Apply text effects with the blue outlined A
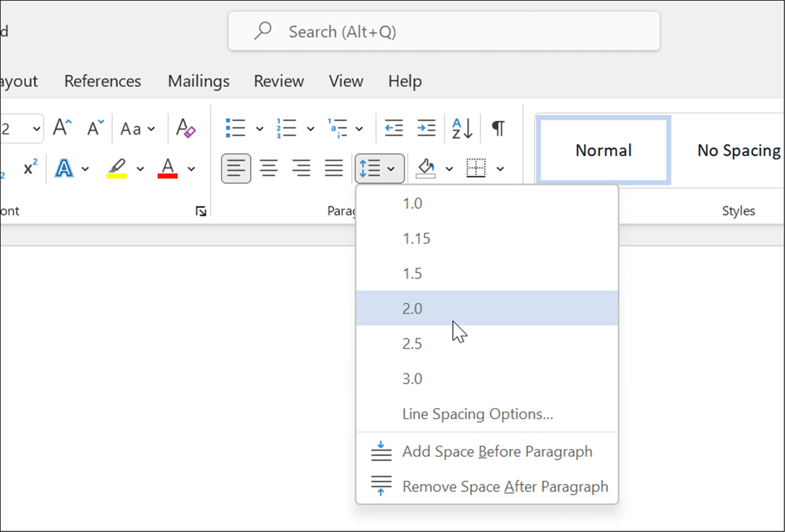Image resolution: width=785 pixels, height=532 pixels. [64, 169]
